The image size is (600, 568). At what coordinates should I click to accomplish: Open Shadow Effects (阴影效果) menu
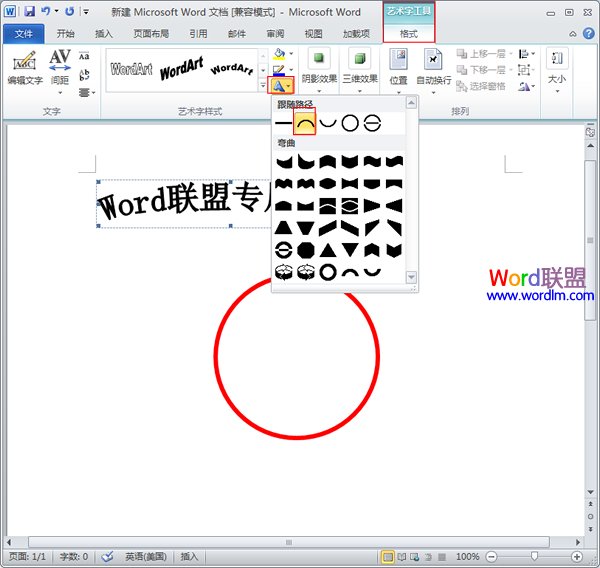coord(319,71)
